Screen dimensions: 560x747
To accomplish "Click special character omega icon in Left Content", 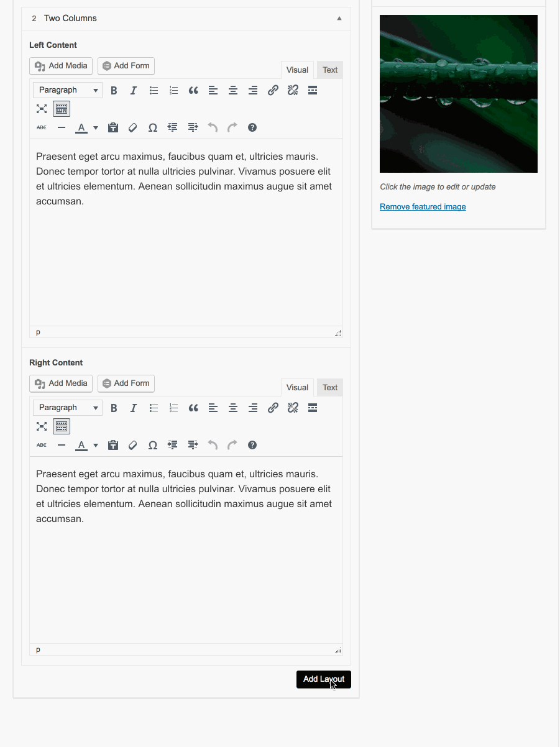I will coord(152,128).
